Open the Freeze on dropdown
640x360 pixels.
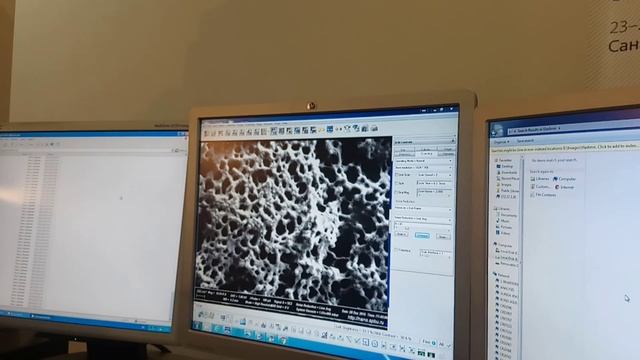pyautogui.click(x=423, y=209)
